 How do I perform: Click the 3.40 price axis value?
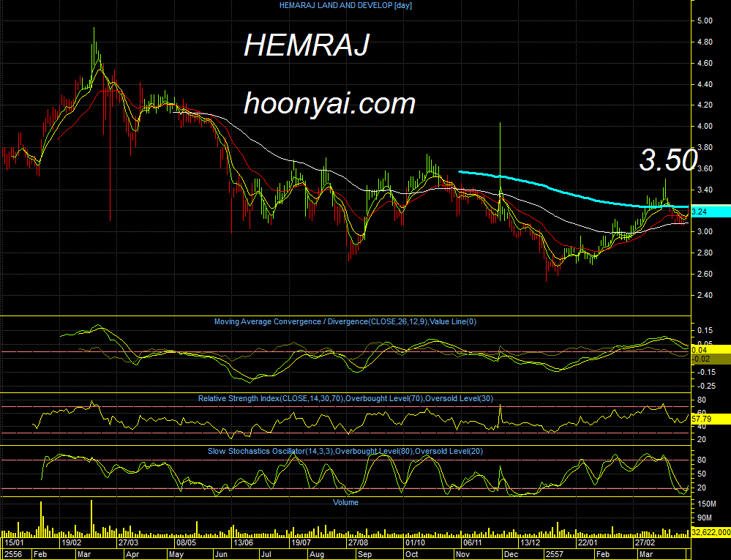705,190
